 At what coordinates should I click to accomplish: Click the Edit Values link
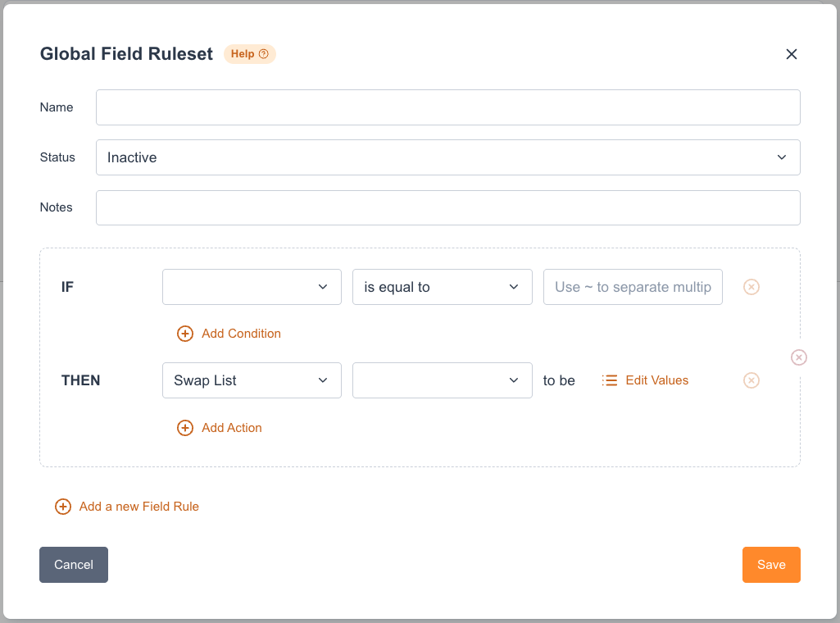[x=656, y=380]
